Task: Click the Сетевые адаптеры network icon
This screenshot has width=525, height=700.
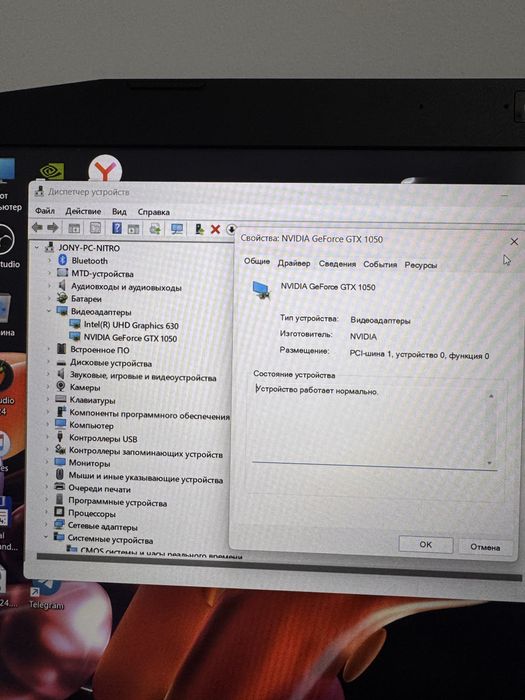Action: click(59, 525)
